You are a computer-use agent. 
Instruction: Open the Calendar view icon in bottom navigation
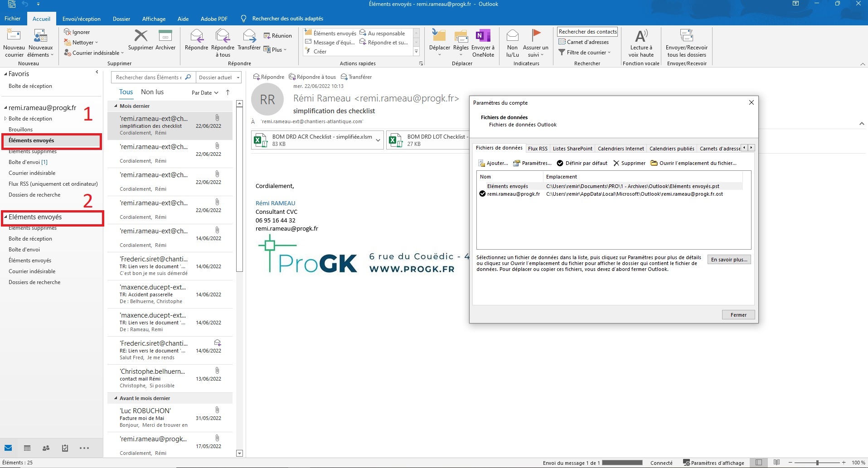tap(27, 448)
